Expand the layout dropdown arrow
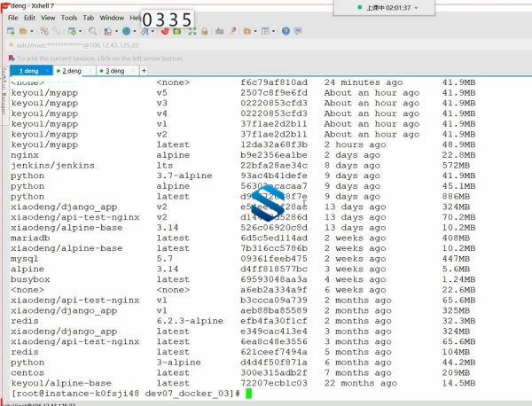 pos(273,31)
